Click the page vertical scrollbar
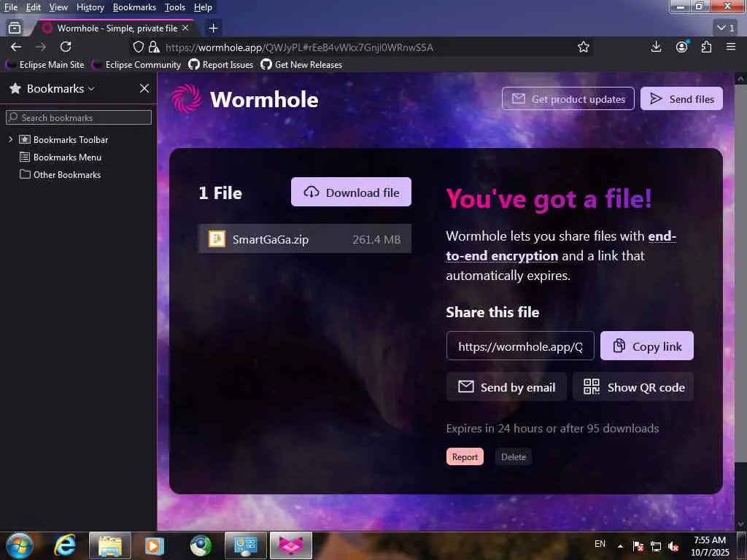The image size is (747, 560). (x=740, y=274)
